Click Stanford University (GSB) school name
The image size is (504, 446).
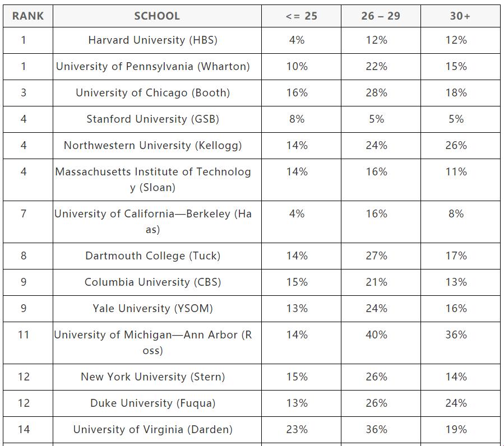coord(153,119)
